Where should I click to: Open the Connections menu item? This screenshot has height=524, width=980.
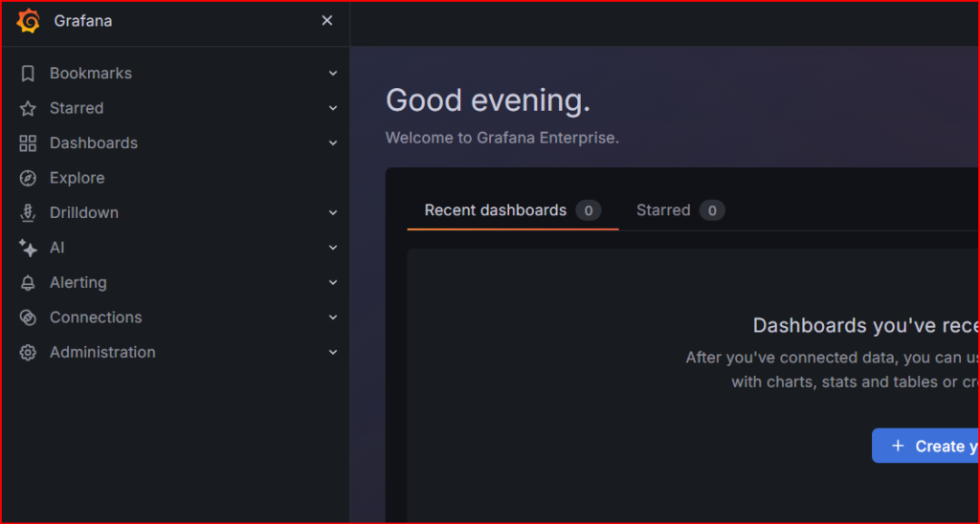(96, 317)
